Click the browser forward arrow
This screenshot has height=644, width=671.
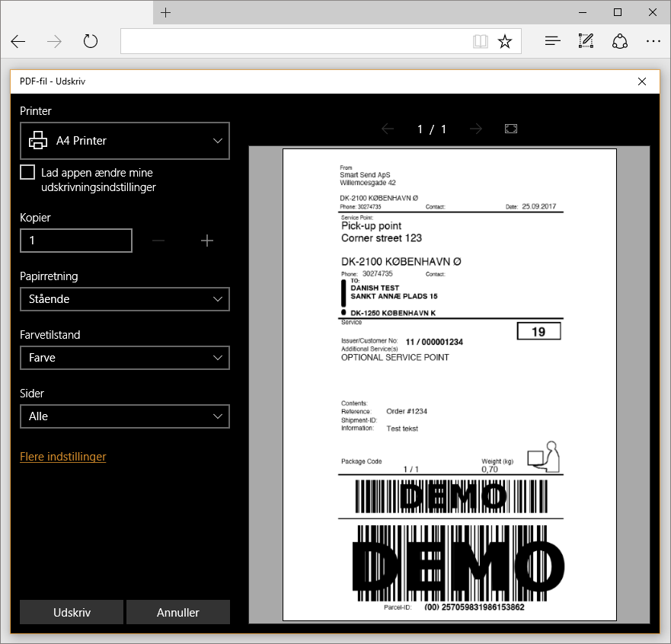pyautogui.click(x=54, y=41)
